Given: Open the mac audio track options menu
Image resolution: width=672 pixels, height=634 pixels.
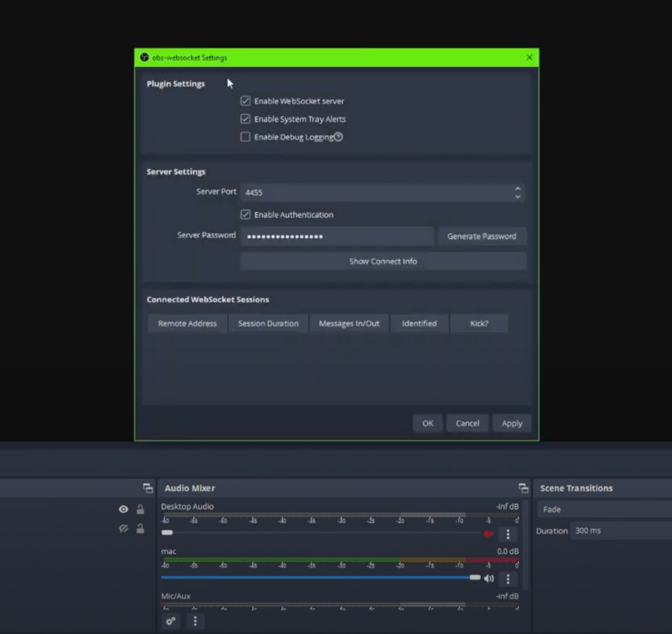Looking at the screenshot, I should (507, 578).
